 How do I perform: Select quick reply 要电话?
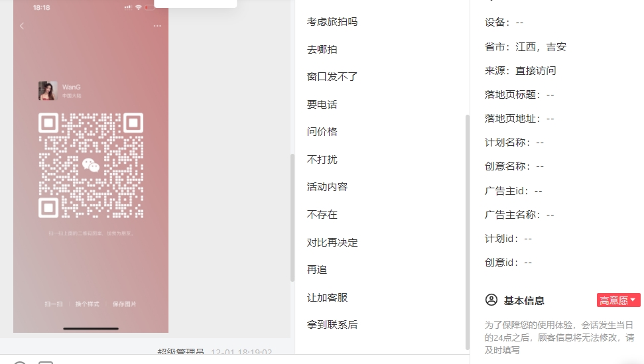[322, 104]
